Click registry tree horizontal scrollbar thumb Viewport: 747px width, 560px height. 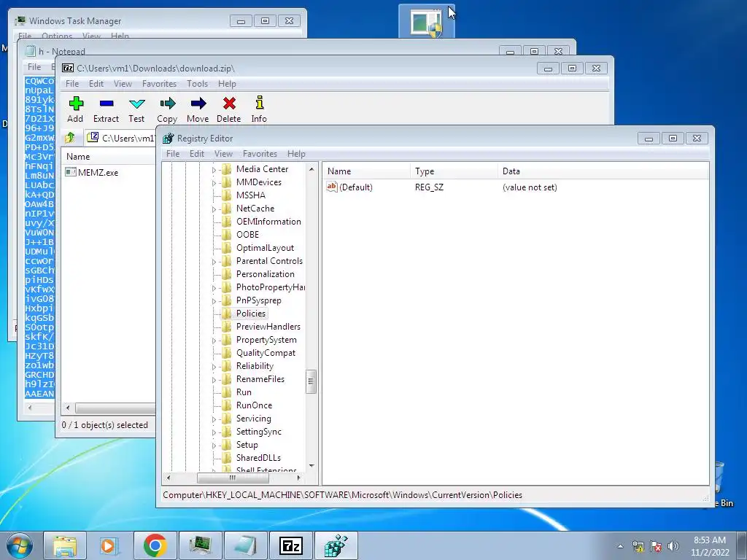click(x=233, y=478)
